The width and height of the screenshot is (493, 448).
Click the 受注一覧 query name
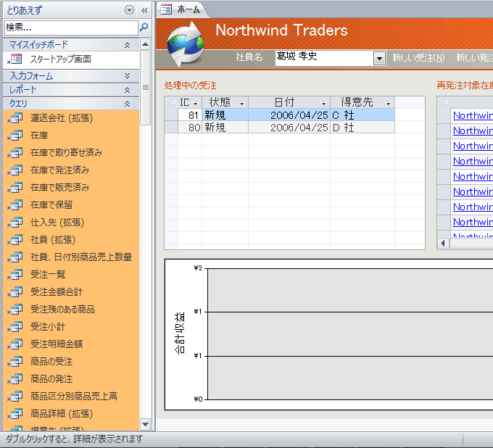click(48, 275)
